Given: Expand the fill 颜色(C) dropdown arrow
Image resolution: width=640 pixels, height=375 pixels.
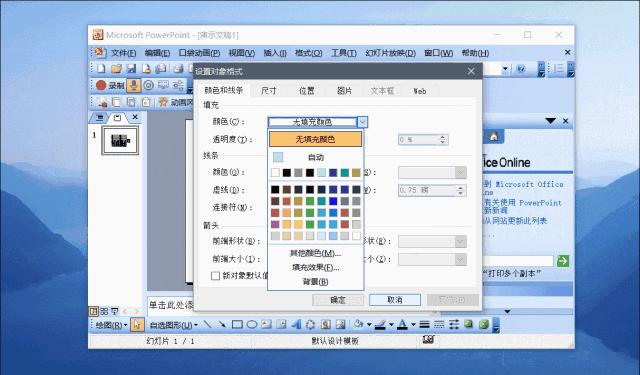Looking at the screenshot, I should coord(362,122).
